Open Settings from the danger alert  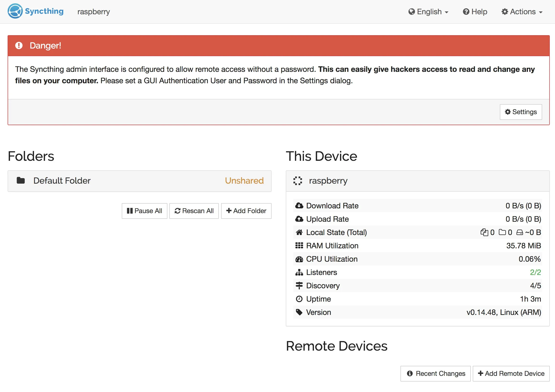click(x=521, y=112)
